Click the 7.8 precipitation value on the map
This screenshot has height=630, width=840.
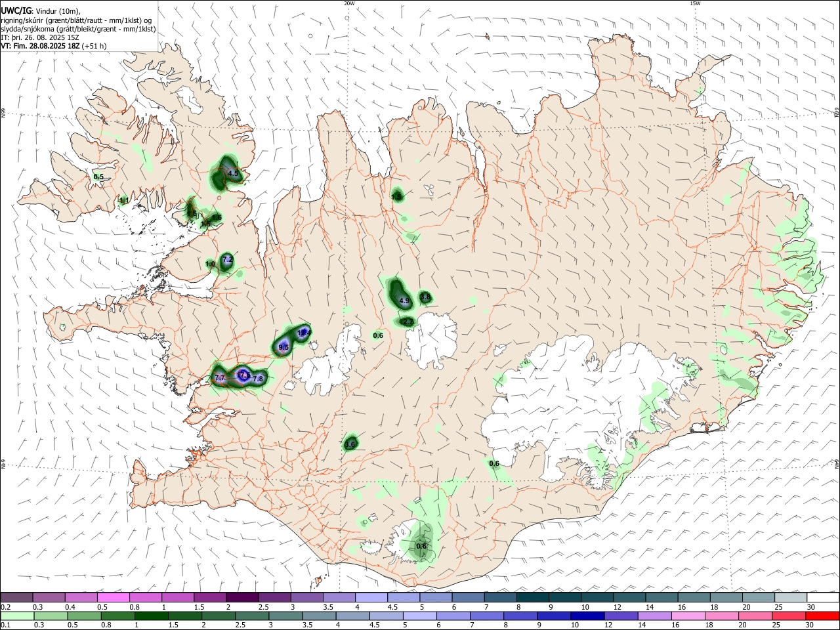pyautogui.click(x=258, y=379)
